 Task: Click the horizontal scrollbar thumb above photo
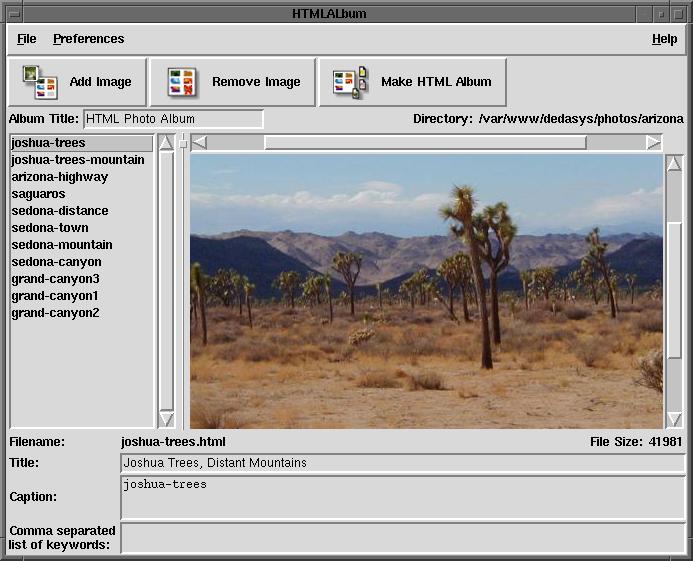coord(425,143)
